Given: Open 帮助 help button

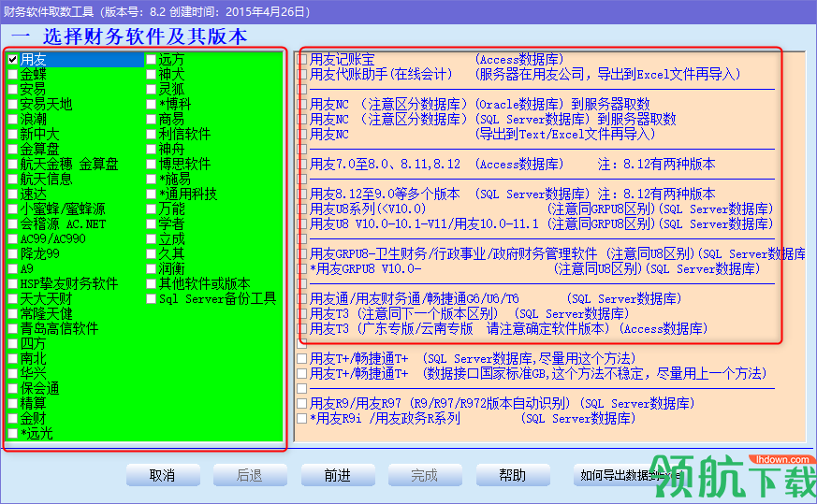Looking at the screenshot, I should point(513,475).
